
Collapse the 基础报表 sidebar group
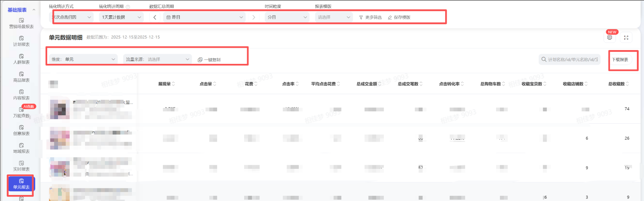(x=34, y=10)
